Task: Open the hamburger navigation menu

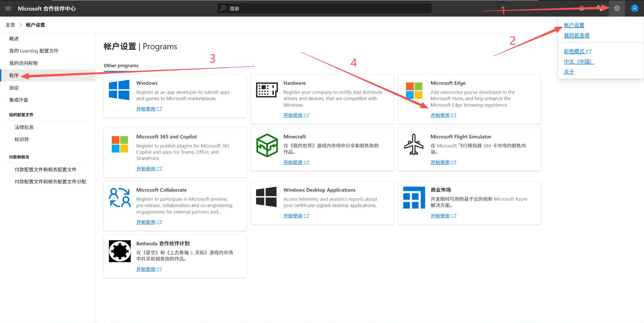Action: 8,8
